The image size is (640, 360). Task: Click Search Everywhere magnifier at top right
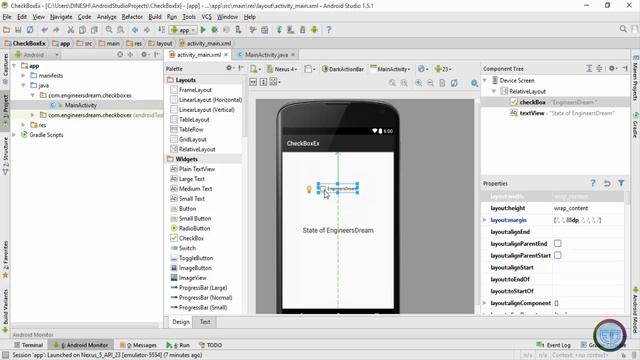click(x=623, y=29)
